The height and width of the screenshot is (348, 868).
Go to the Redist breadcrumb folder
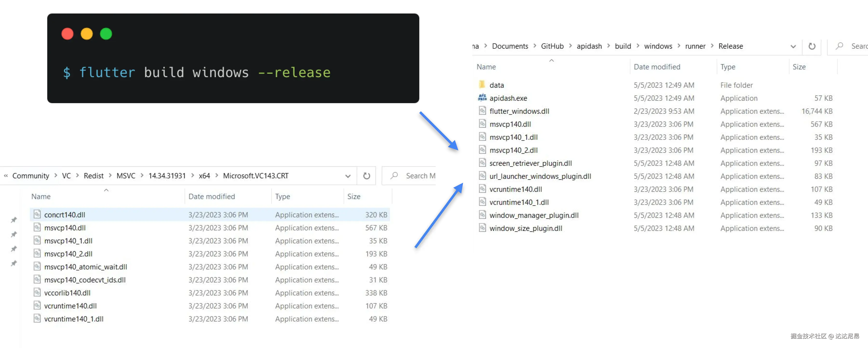click(93, 176)
